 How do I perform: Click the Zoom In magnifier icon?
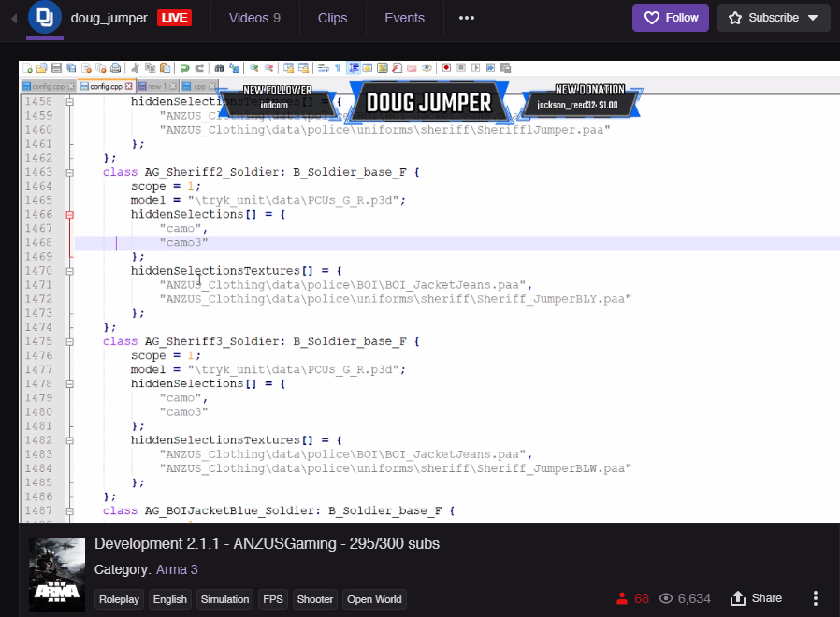[x=254, y=68]
